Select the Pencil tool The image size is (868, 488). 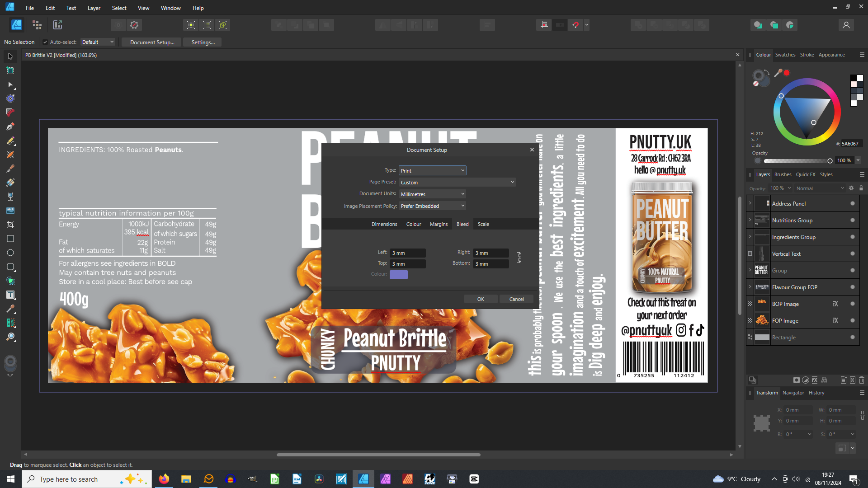tap(10, 141)
